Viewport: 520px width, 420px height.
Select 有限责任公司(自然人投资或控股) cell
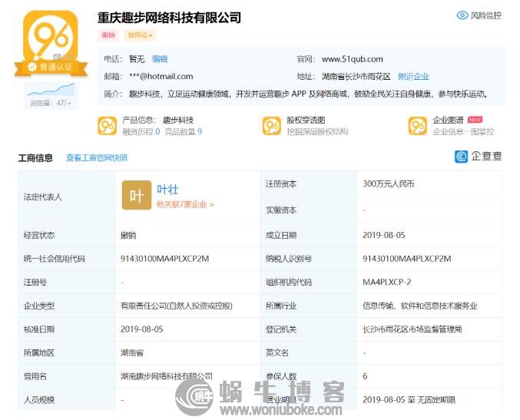177,306
